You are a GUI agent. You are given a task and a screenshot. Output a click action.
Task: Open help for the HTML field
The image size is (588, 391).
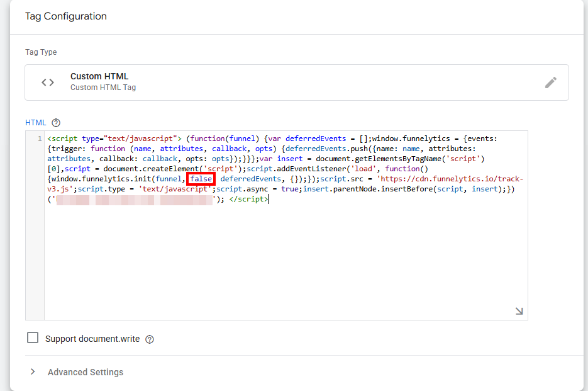pyautogui.click(x=56, y=123)
